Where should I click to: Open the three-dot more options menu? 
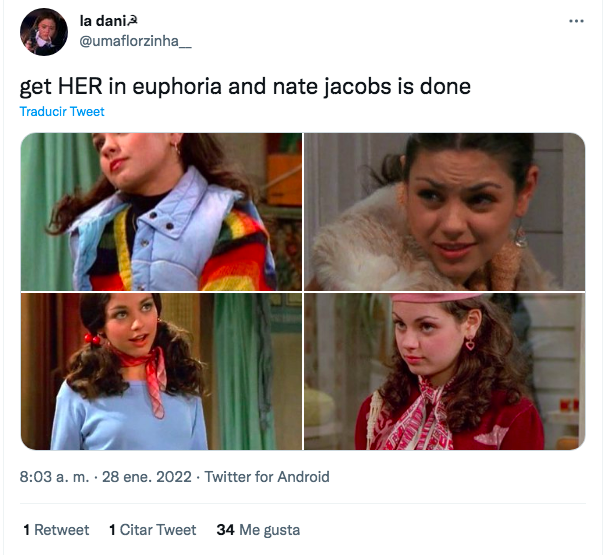(576, 21)
